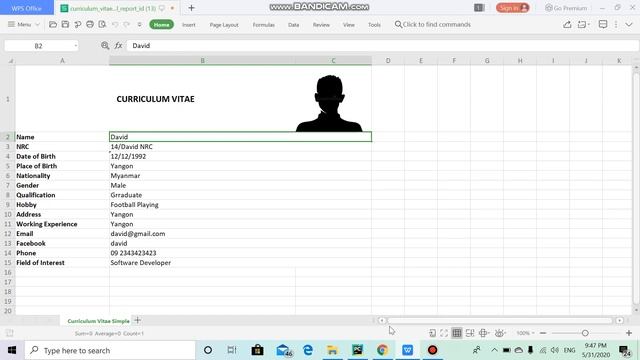Open Microsoft Edge from the taskbar
The width and height of the screenshot is (640, 360).
click(x=308, y=350)
